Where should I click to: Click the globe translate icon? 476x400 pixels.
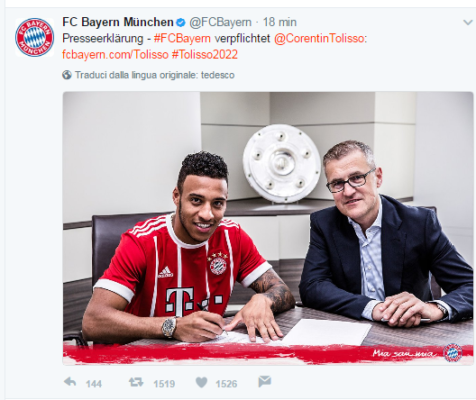point(67,75)
